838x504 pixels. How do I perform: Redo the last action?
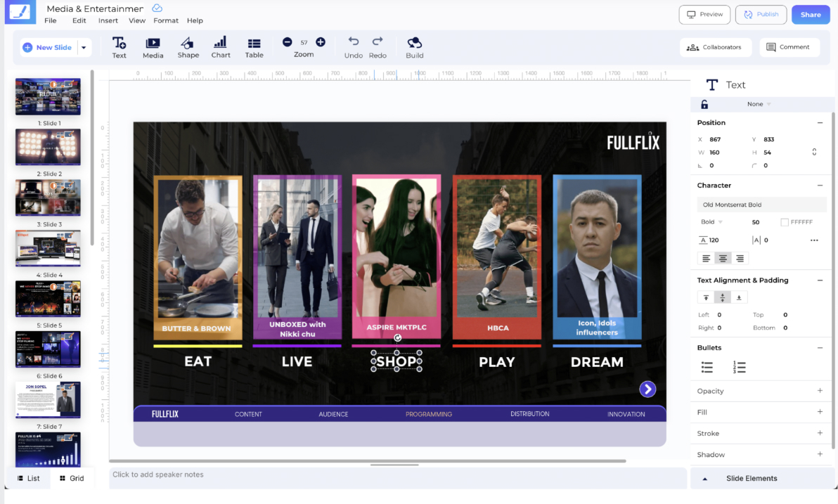coord(378,48)
